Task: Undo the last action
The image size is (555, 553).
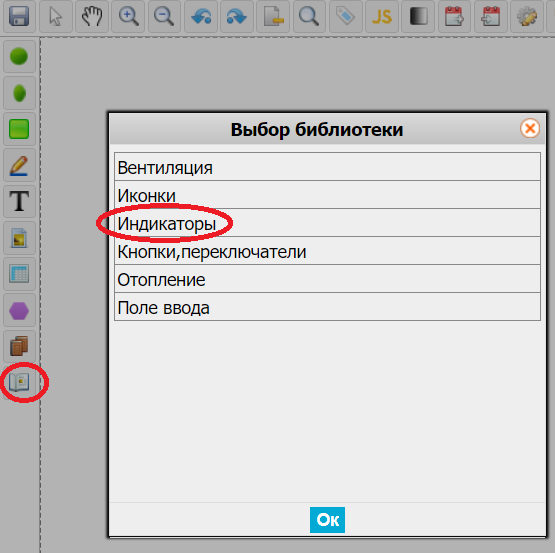Action: 201,16
